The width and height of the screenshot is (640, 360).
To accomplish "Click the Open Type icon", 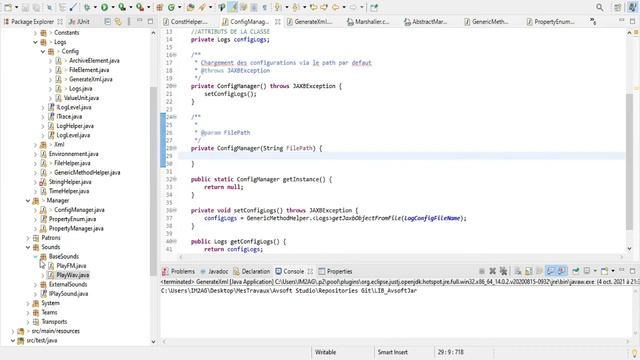I will 190,7.
